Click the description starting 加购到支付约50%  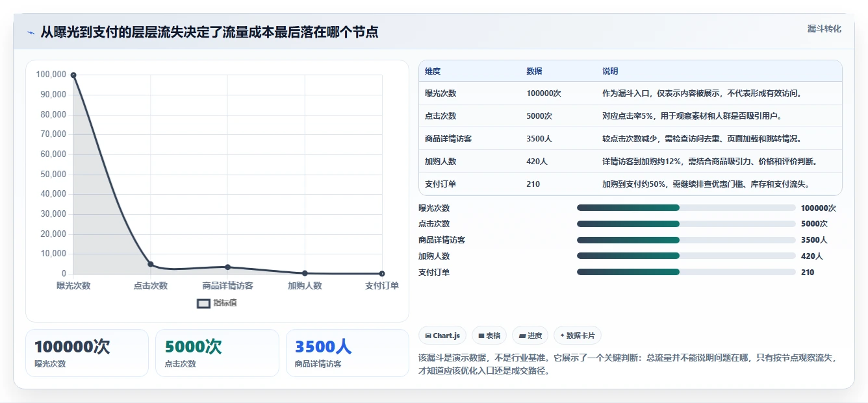(x=707, y=184)
